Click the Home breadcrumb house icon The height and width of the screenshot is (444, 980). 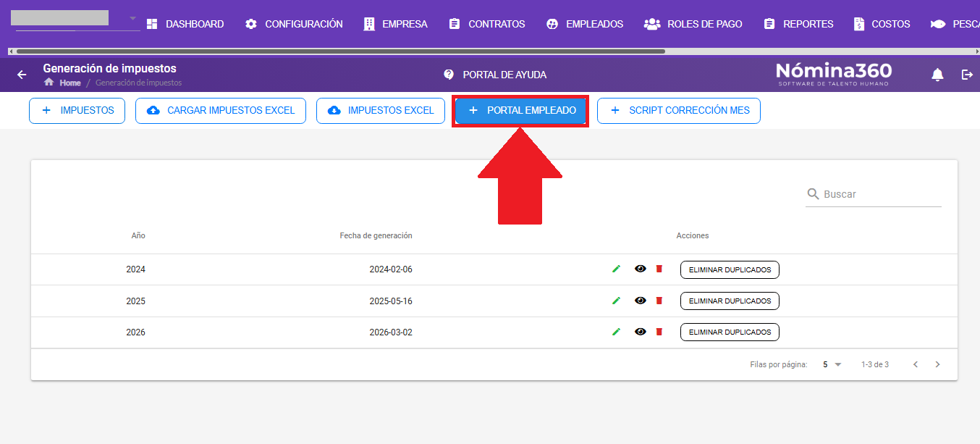(49, 83)
